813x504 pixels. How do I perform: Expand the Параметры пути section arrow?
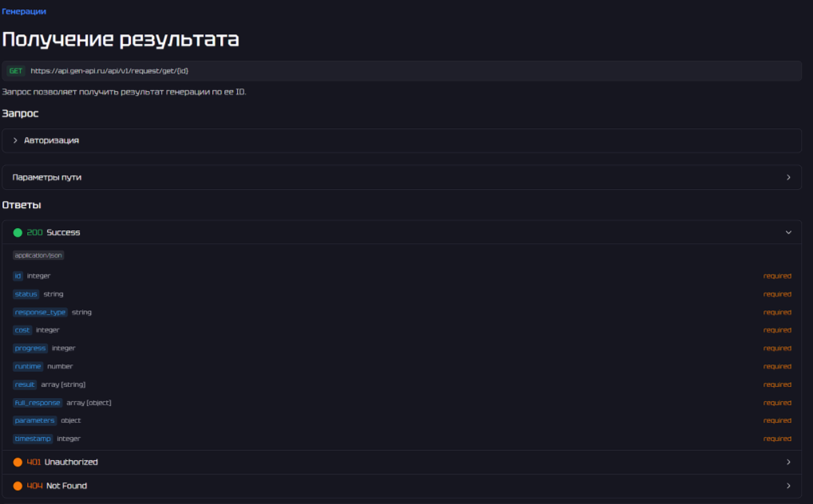pyautogui.click(x=788, y=177)
